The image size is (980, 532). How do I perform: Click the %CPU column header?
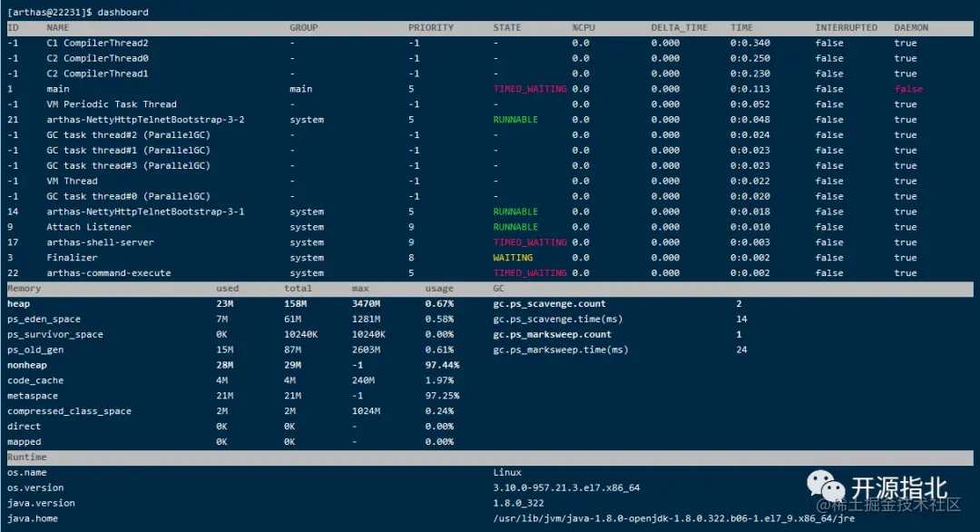pyautogui.click(x=583, y=27)
